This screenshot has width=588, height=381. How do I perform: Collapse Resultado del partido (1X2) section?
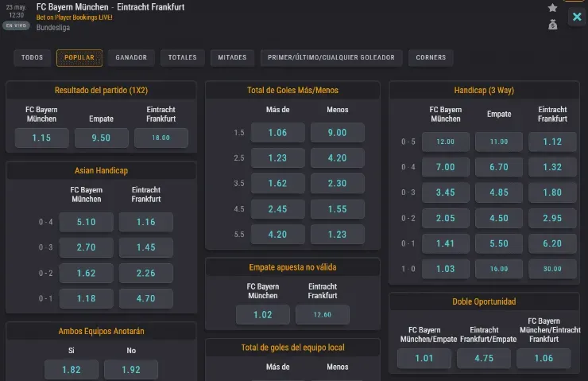(x=101, y=90)
